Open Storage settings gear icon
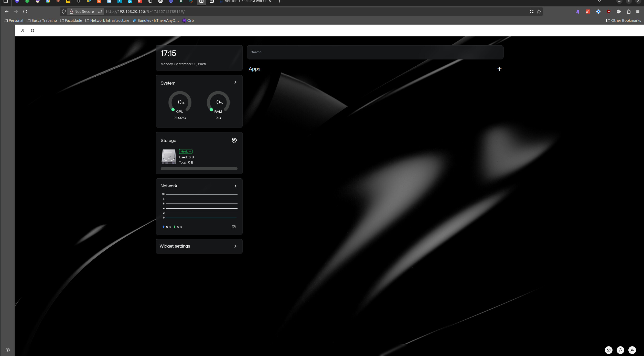The image size is (644, 356). (x=234, y=140)
